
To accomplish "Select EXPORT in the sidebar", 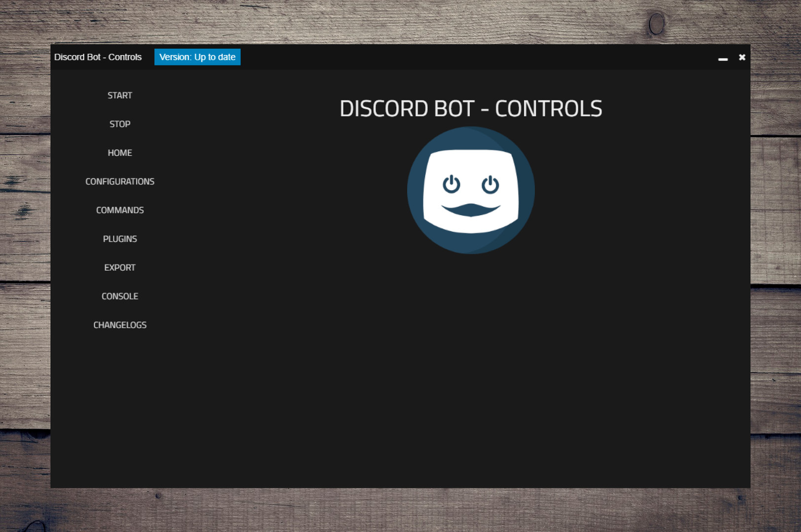I will point(120,267).
